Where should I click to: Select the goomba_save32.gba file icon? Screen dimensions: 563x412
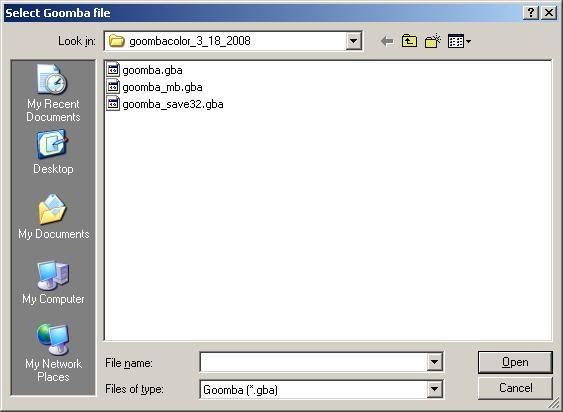[x=113, y=104]
